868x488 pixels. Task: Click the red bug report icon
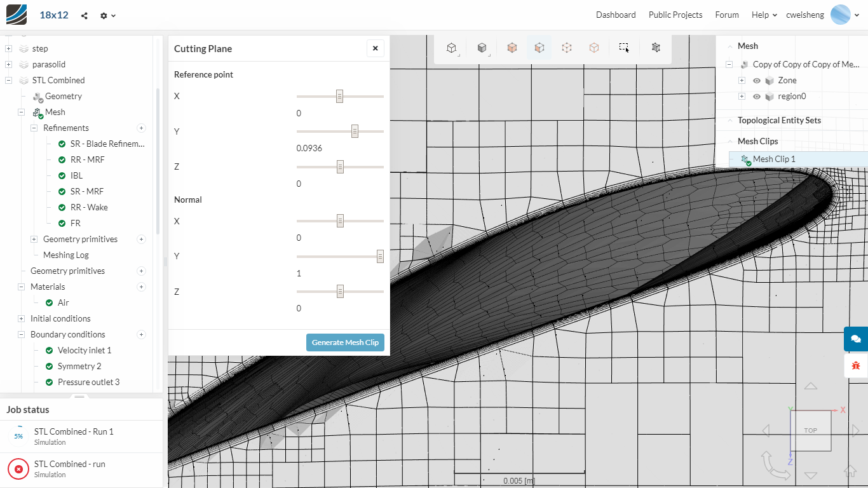[855, 365]
